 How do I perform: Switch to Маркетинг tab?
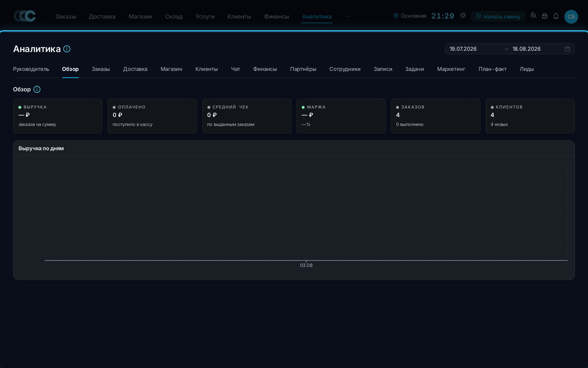pyautogui.click(x=451, y=69)
